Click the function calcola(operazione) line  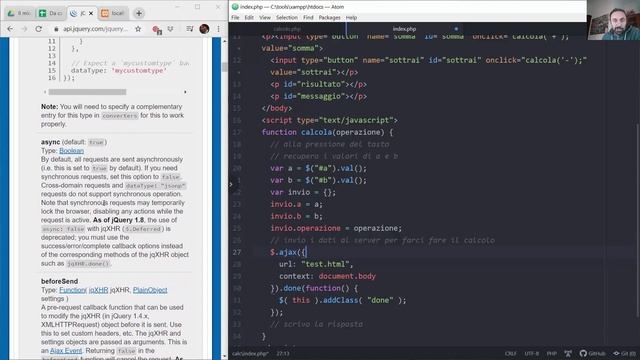coord(327,132)
